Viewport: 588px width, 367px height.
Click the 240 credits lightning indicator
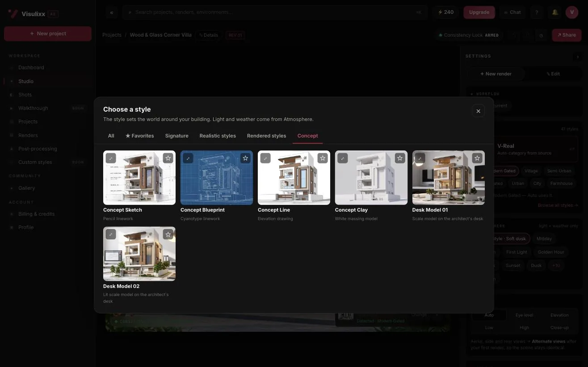pos(446,13)
